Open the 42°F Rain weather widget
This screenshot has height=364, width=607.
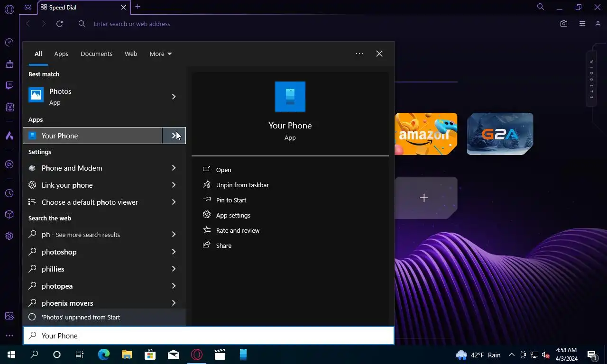click(478, 355)
